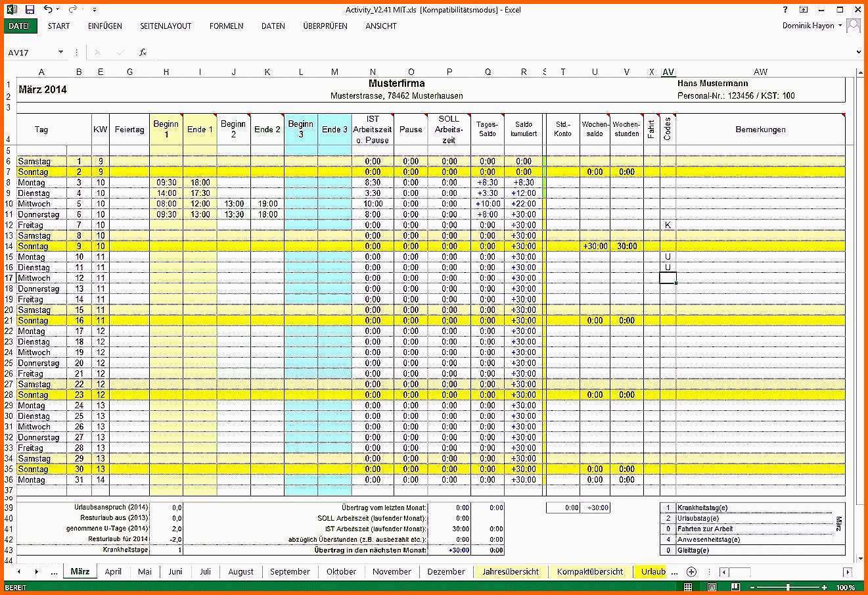Open the September sheet tab
Viewport: 868px width, 595px height.
pos(290,572)
